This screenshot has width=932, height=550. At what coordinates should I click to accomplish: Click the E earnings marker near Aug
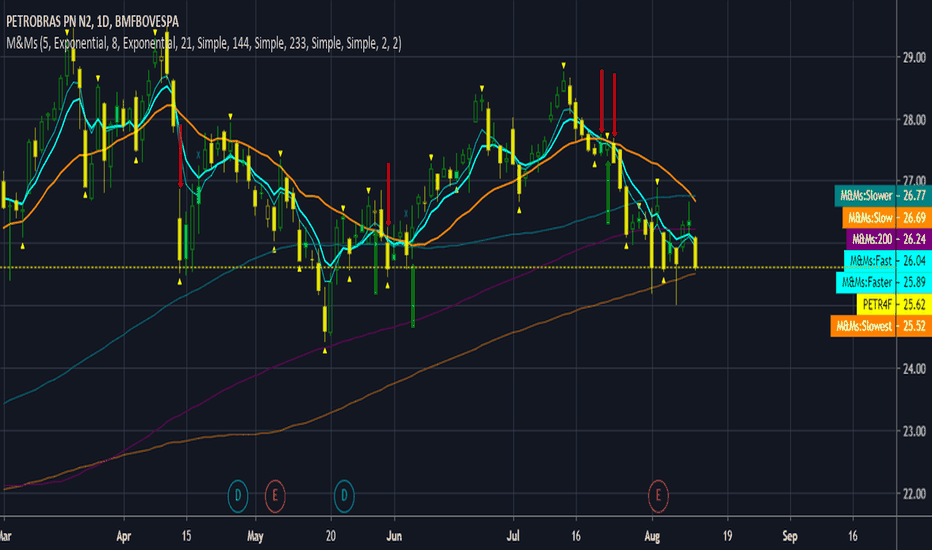658,495
